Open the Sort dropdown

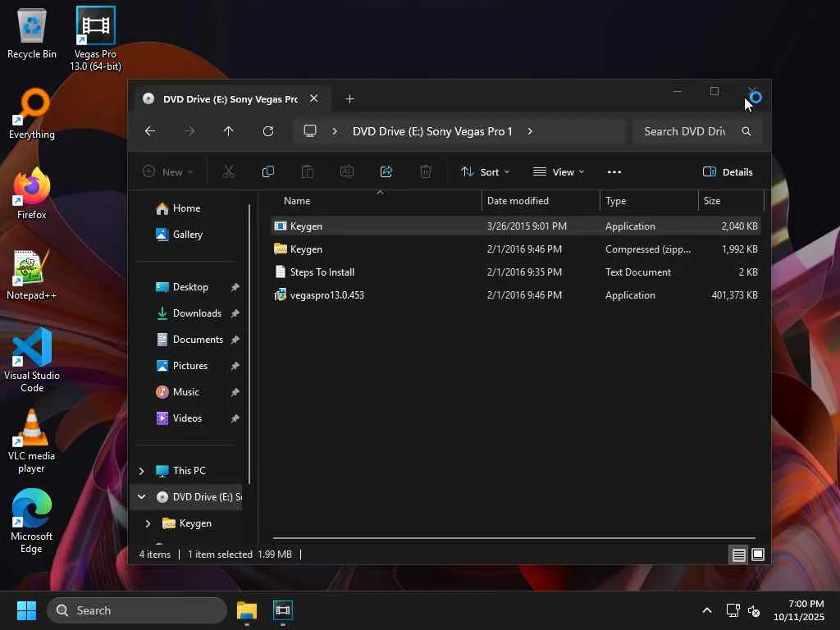pos(486,172)
